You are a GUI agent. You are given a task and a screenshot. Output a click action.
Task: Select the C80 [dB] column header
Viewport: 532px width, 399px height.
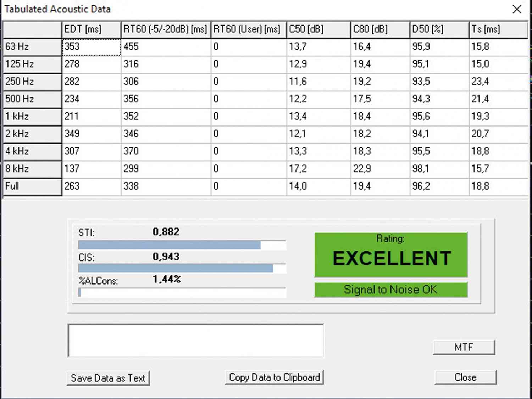point(380,29)
